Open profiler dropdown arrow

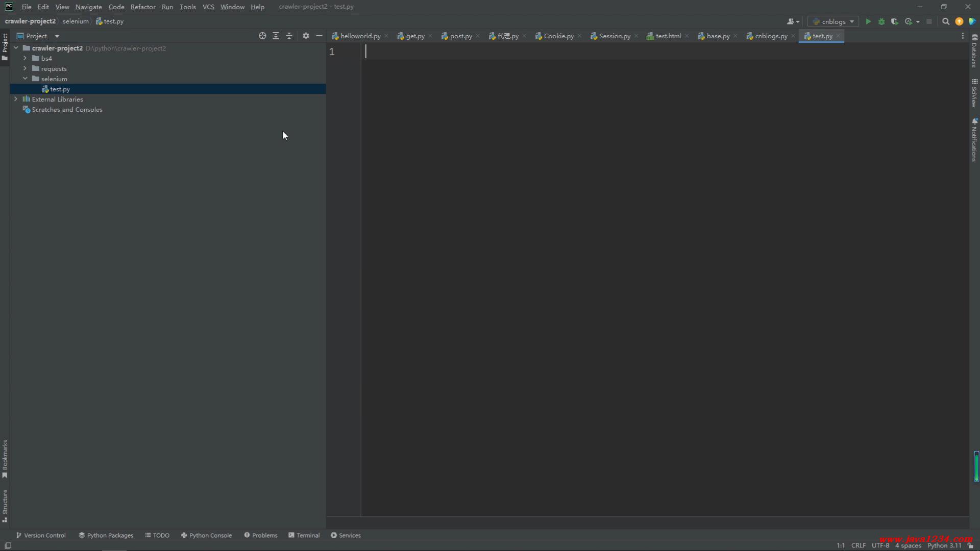918,21
